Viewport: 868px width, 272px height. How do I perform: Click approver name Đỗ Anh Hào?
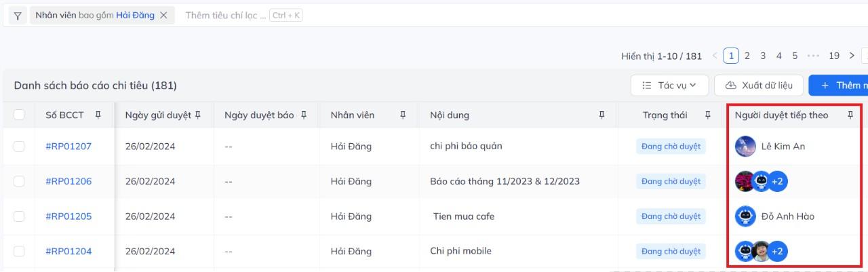788,216
